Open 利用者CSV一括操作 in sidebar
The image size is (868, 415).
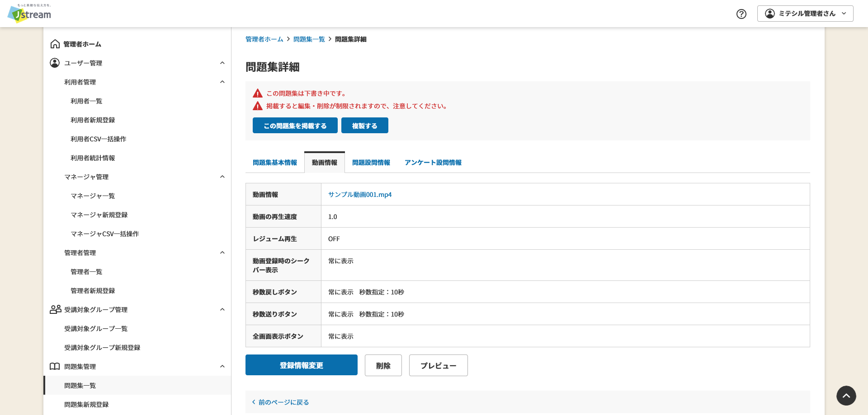coord(99,139)
